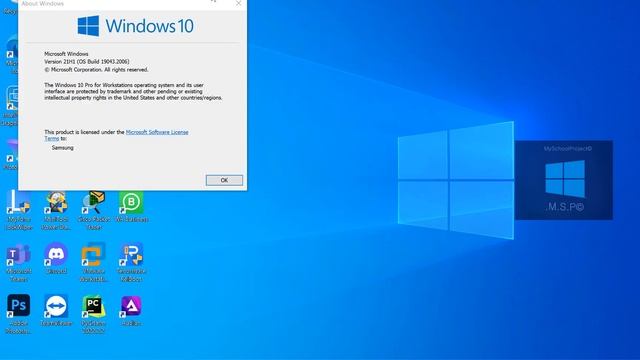Open the Microsoft Software License Terms link
This screenshot has height=360, width=640.
coord(157,132)
